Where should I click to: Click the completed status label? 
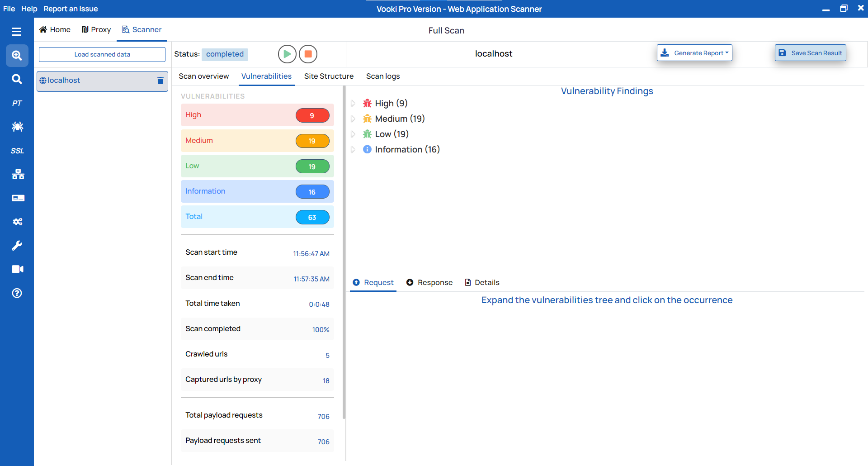pyautogui.click(x=225, y=54)
